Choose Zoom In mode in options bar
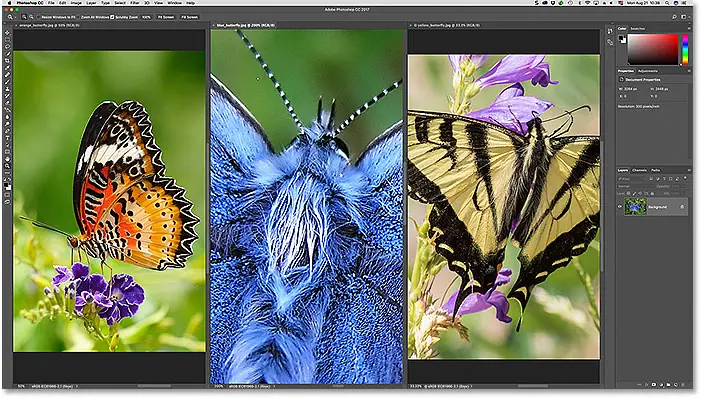This screenshot has height=398, width=701. pos(24,17)
